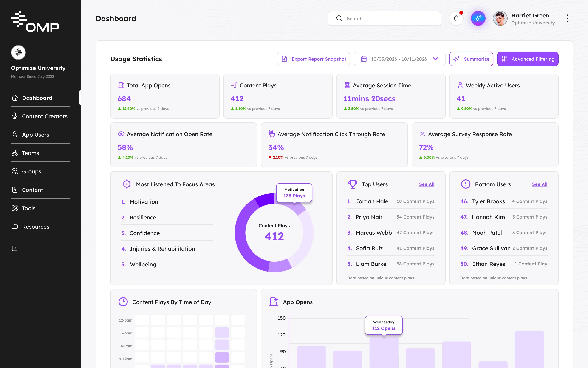Screen dimensions: 588x368
Task: Click the Click Through Rate hand icon
Action: 272,134
